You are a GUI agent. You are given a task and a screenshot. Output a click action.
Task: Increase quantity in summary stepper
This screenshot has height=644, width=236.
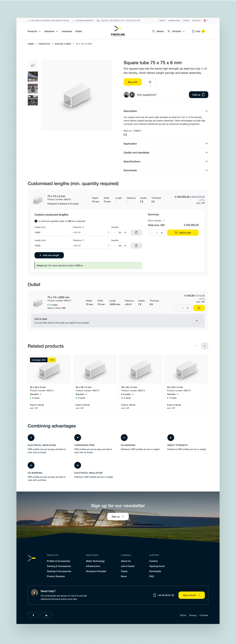[162, 233]
